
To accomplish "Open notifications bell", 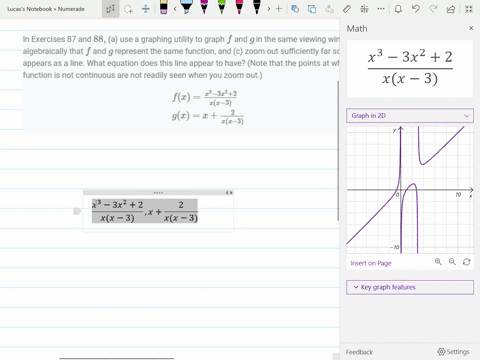I will (398, 9).
